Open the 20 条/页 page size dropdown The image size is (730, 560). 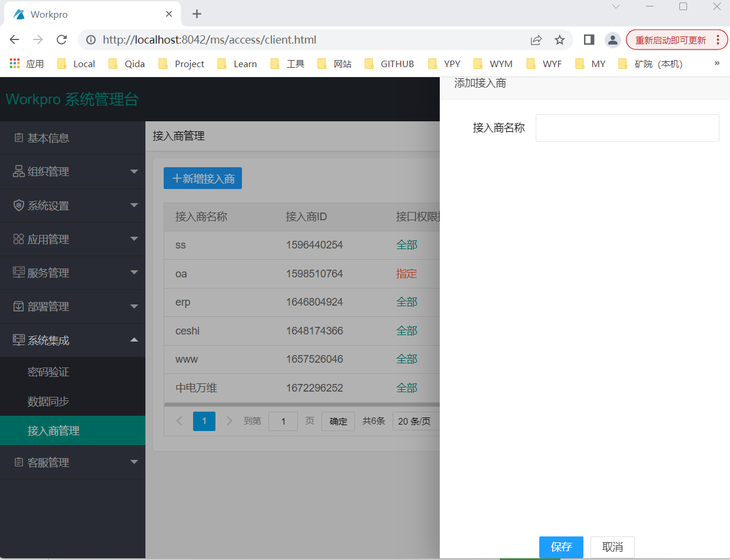[x=416, y=421]
